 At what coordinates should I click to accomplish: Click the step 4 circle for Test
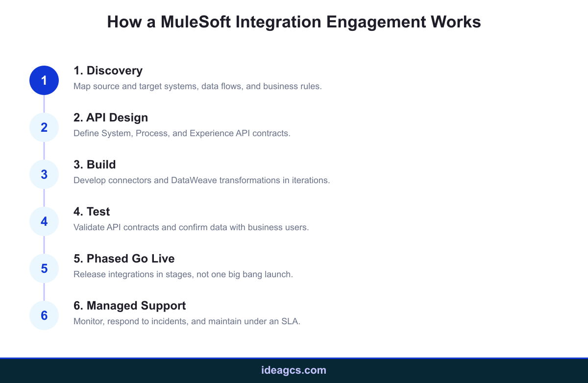coord(44,221)
